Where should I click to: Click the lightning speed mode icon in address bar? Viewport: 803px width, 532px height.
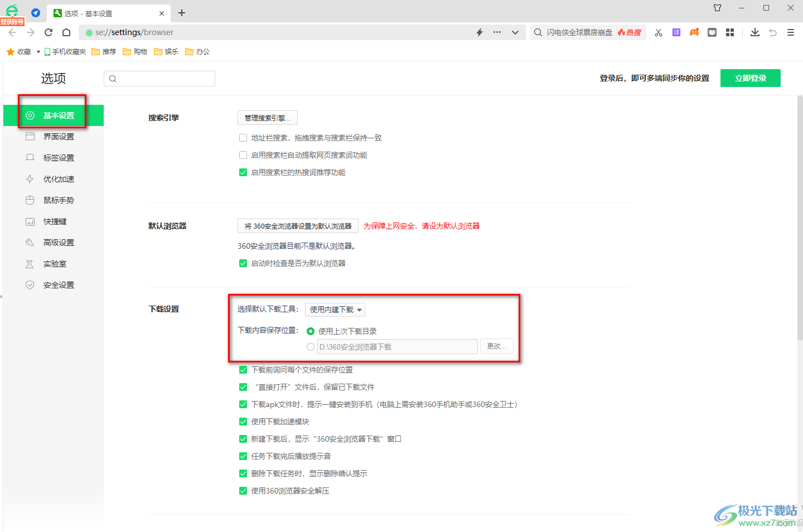point(480,32)
